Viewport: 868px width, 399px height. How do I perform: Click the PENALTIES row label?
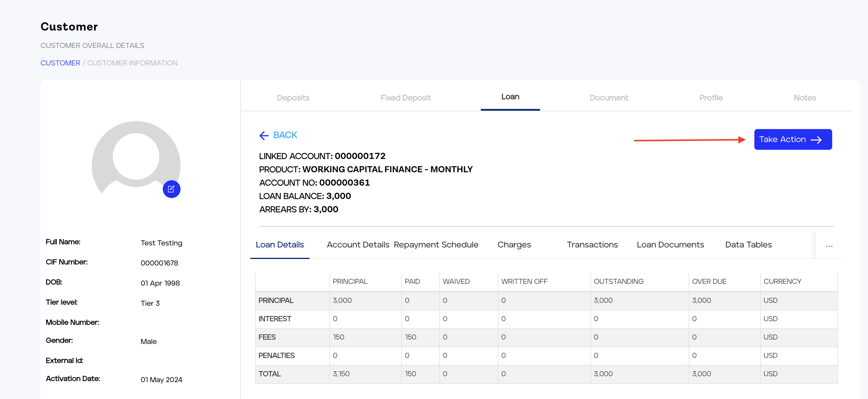(276, 355)
